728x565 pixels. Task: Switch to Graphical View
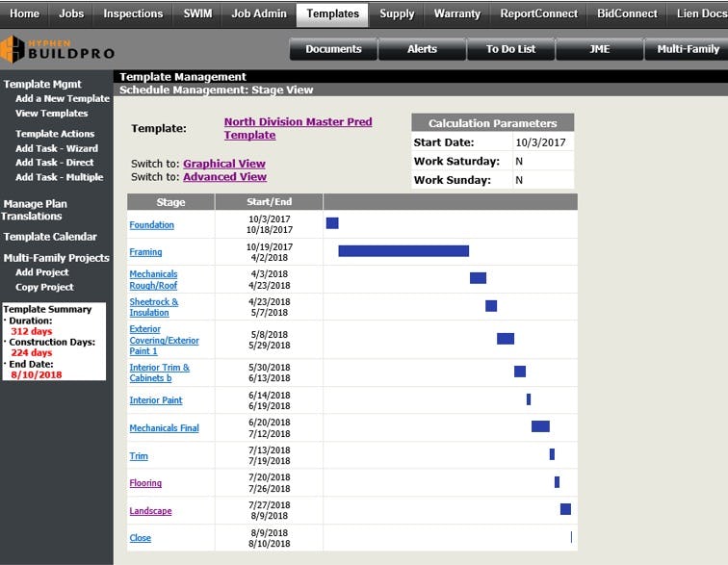tap(224, 164)
